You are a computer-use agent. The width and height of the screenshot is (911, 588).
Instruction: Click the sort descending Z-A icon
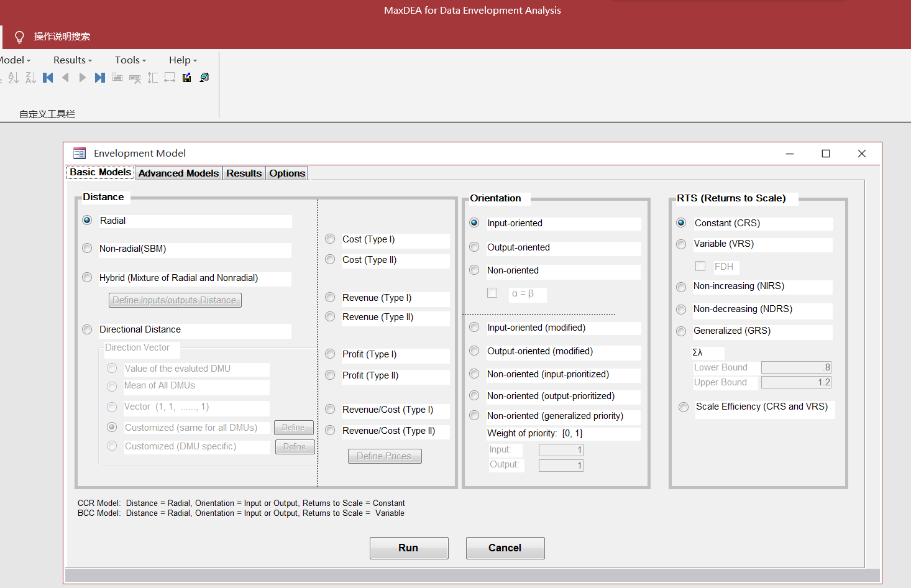[30, 78]
